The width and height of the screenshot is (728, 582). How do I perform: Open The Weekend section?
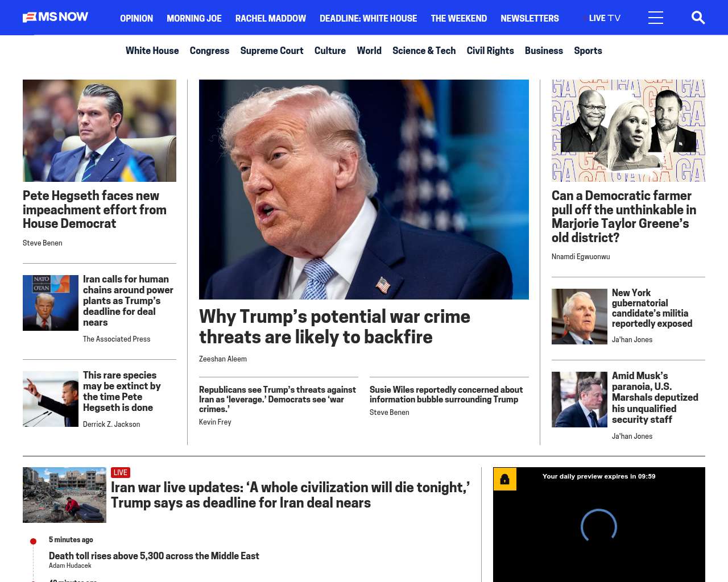pos(459,18)
